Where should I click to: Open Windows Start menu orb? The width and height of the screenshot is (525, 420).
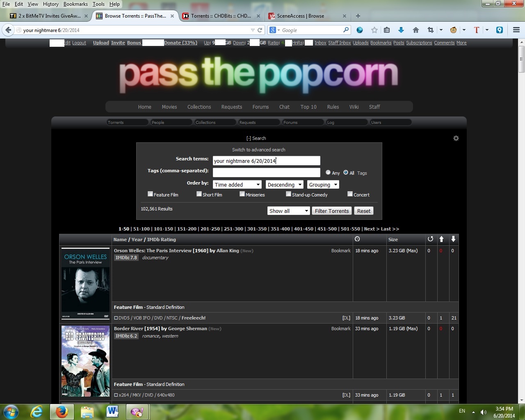pyautogui.click(x=11, y=412)
